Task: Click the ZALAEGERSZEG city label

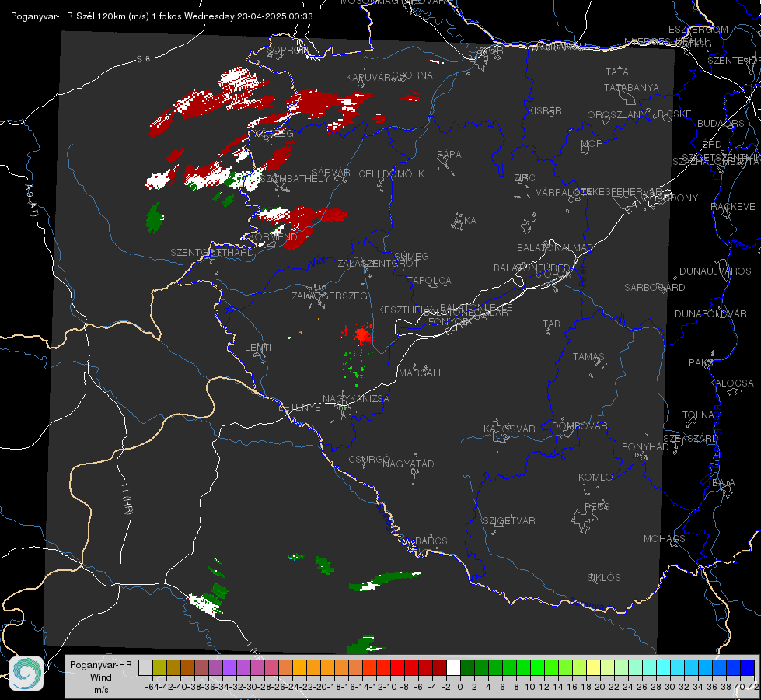Action: pyautogui.click(x=330, y=296)
